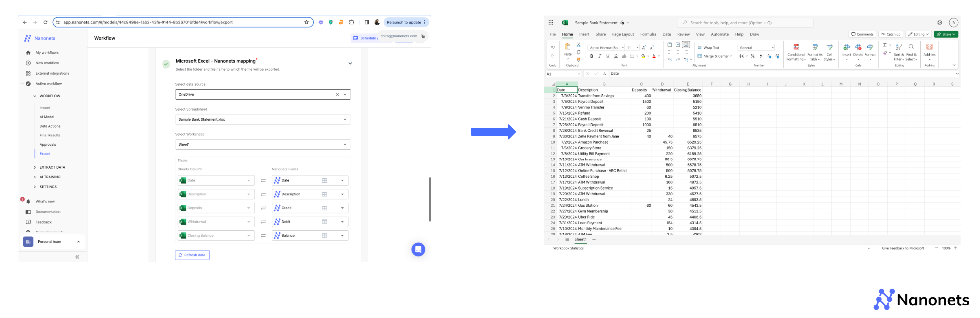Click the Nanonets page vertical scrollbar
The image size is (980, 318).
[430, 199]
